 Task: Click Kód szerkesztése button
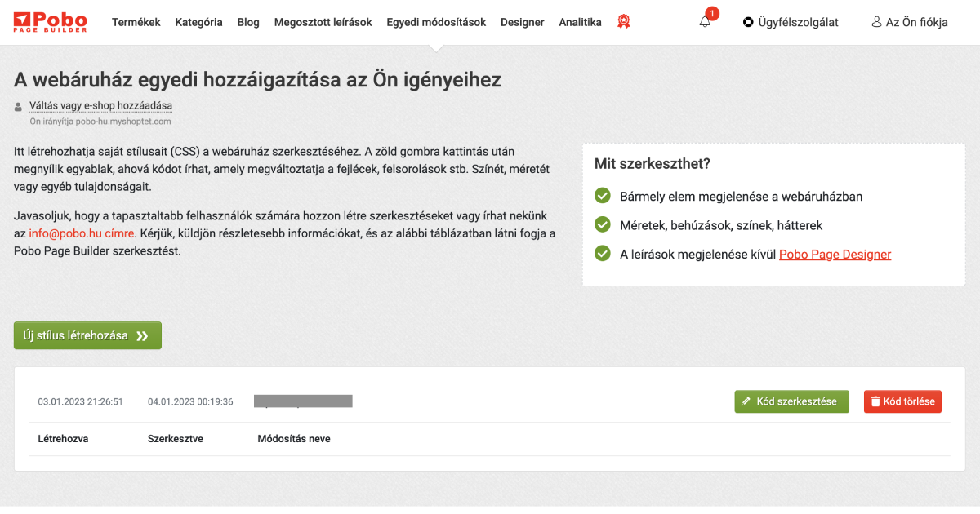pos(791,401)
